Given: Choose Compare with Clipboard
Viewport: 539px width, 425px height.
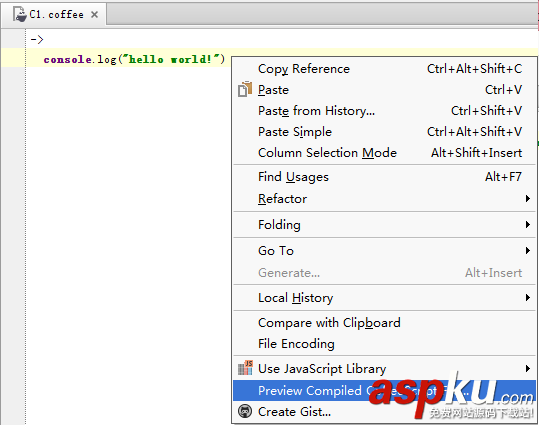Looking at the screenshot, I should 385,323.
